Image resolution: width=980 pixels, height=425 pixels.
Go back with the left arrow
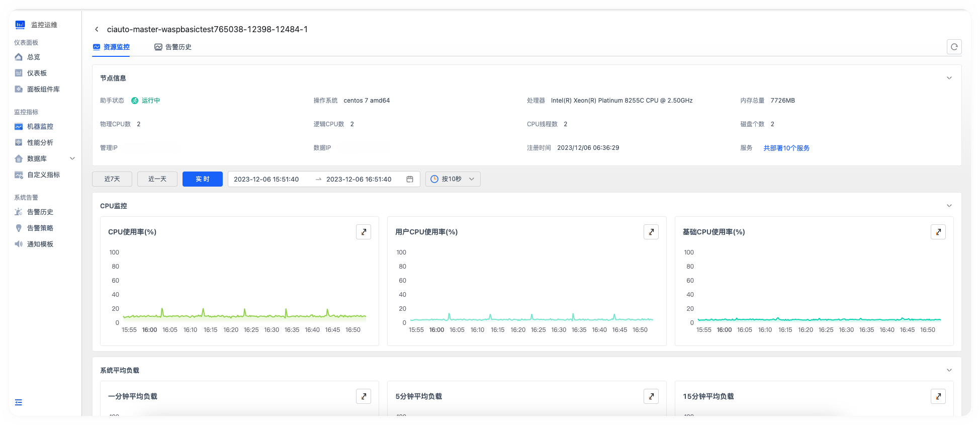tap(97, 30)
